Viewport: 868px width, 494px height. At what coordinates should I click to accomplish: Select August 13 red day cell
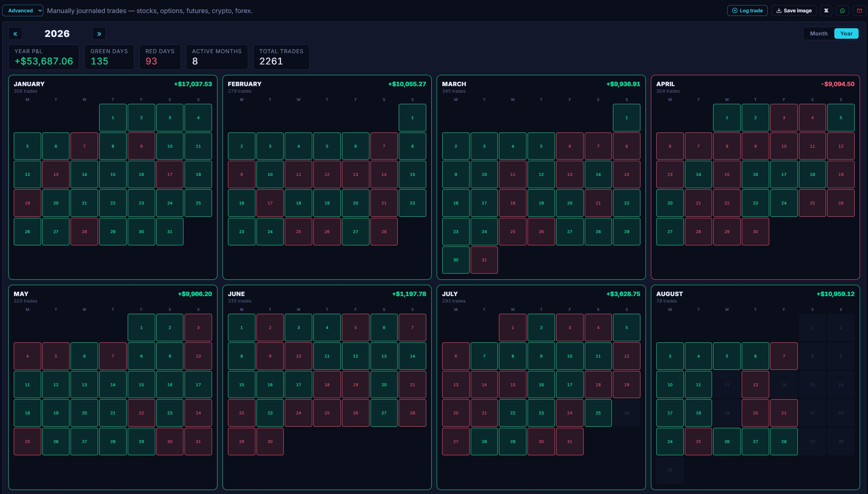pyautogui.click(x=755, y=385)
